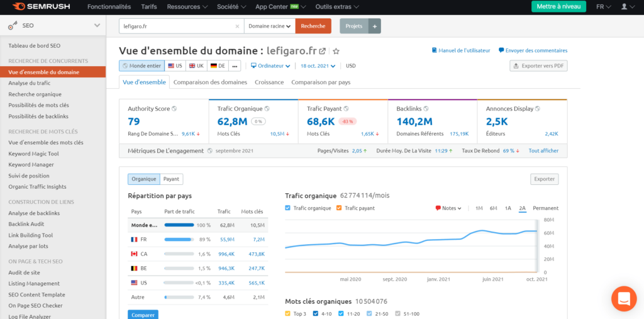This screenshot has width=644, height=319.
Task: Collapse the SEO sidebar section
Action: point(97,26)
